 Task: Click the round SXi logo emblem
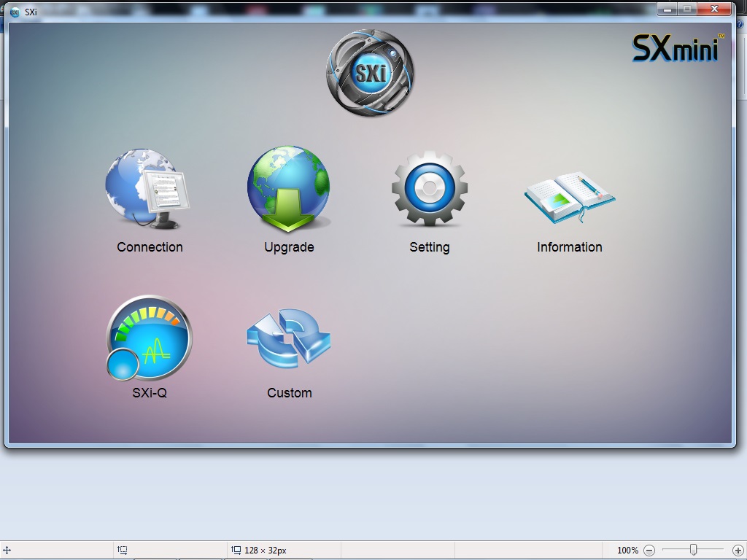point(370,73)
